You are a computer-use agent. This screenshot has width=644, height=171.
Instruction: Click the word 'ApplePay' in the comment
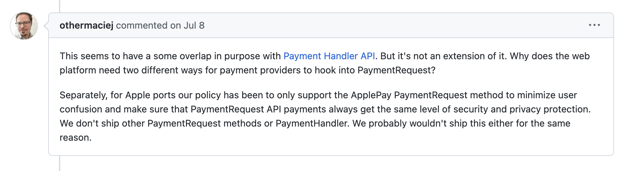pos(371,95)
